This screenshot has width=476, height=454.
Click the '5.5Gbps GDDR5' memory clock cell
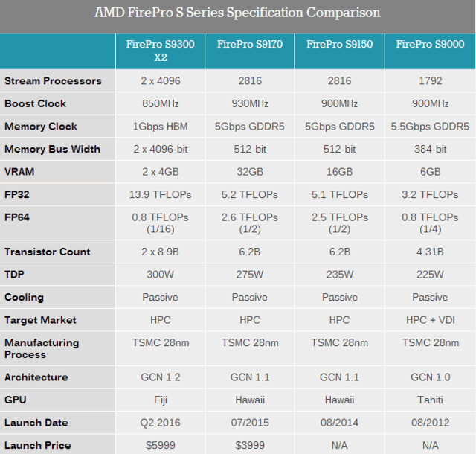point(430,127)
